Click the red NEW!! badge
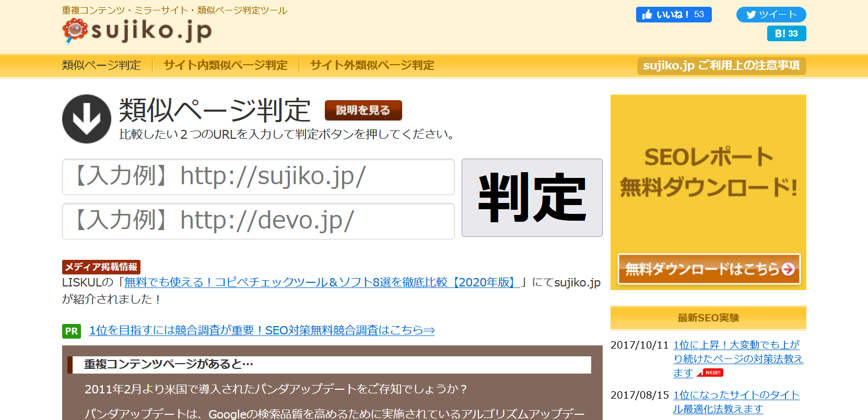This screenshot has width=868, height=420. coord(711,373)
